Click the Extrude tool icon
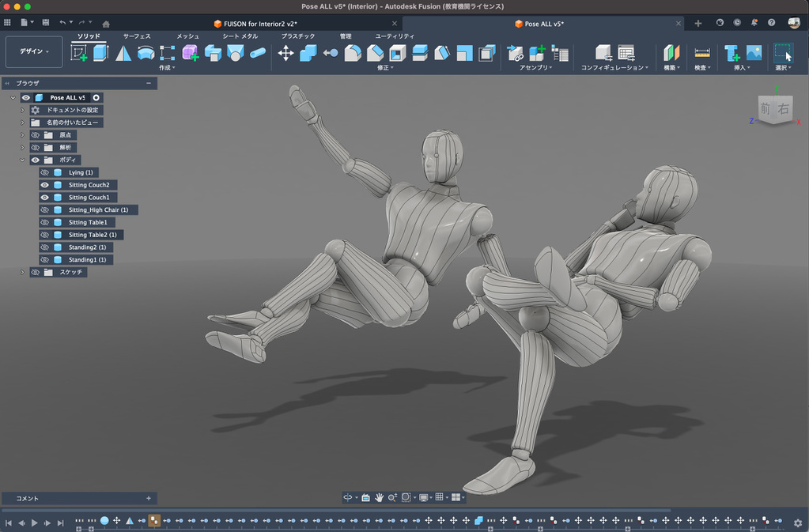 pos(101,53)
